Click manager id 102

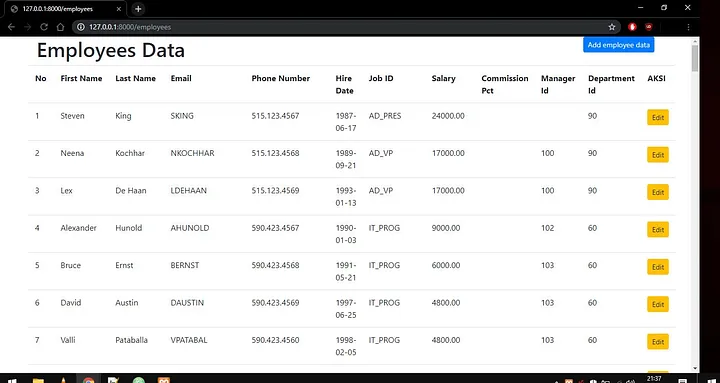pos(547,228)
